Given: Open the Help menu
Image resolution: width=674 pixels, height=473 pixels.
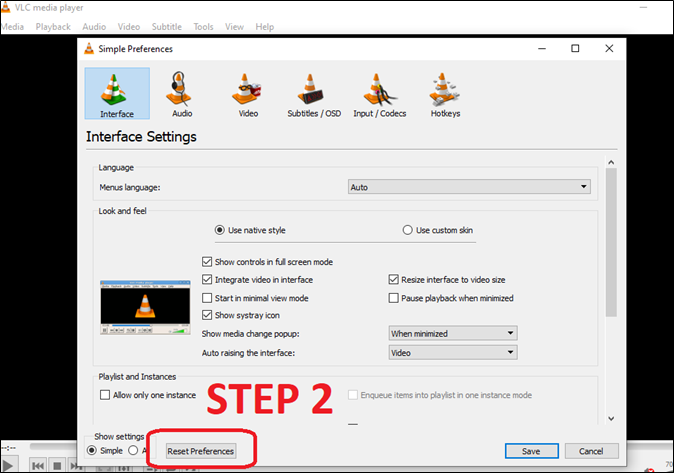Looking at the screenshot, I should (x=264, y=27).
